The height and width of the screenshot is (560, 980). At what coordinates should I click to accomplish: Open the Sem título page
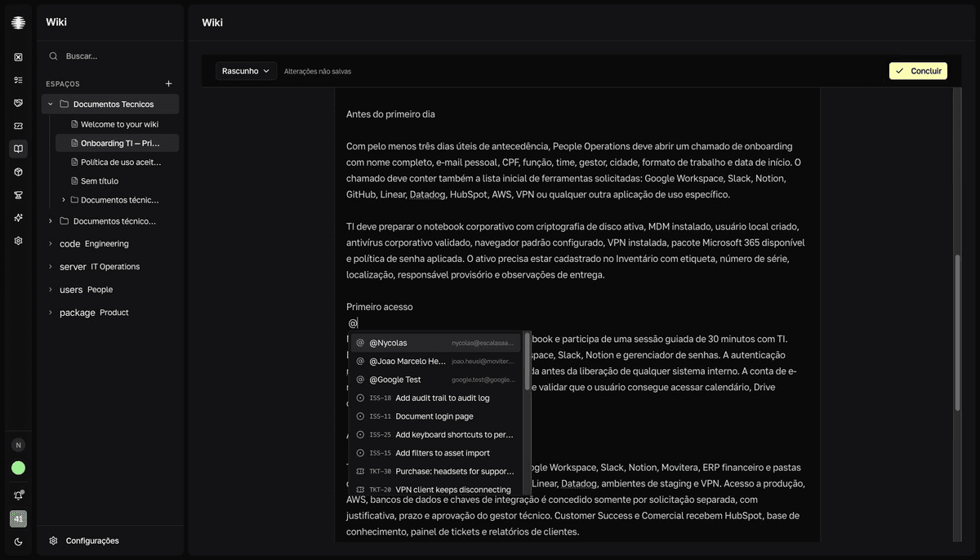(x=117, y=181)
